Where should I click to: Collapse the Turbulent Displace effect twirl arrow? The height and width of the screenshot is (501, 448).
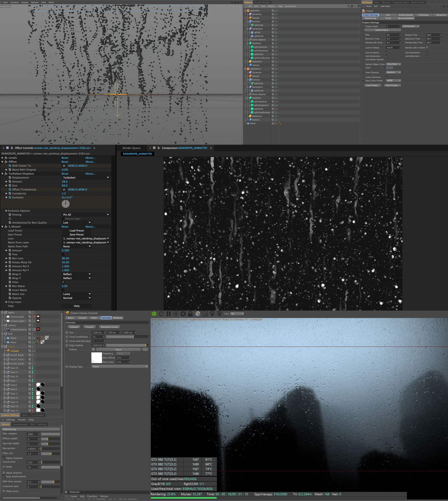coord(3,174)
